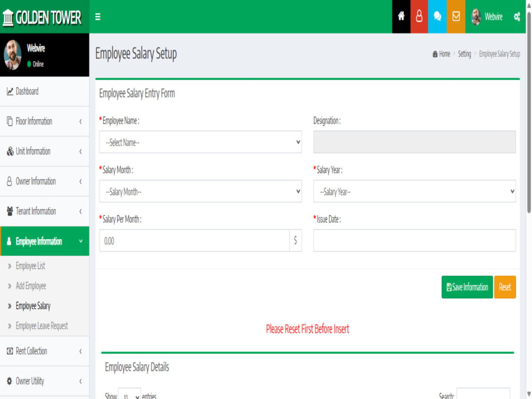
Task: Click Setting breadcrumb link
Action: (464, 54)
